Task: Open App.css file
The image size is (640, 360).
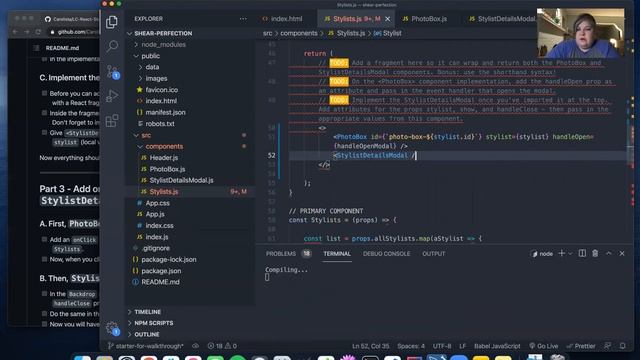Action: click(157, 203)
